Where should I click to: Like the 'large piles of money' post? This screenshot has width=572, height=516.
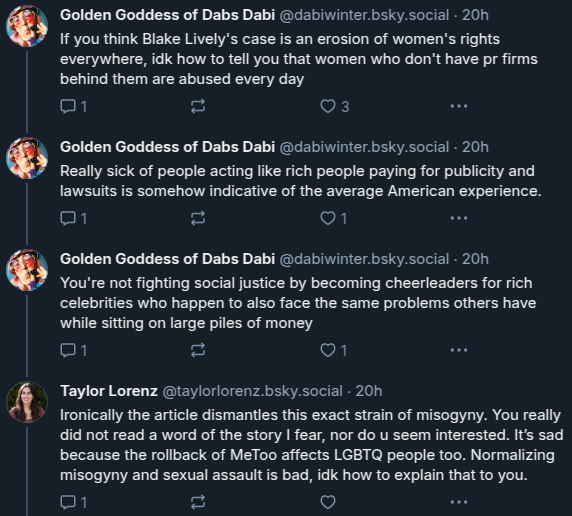(333, 351)
